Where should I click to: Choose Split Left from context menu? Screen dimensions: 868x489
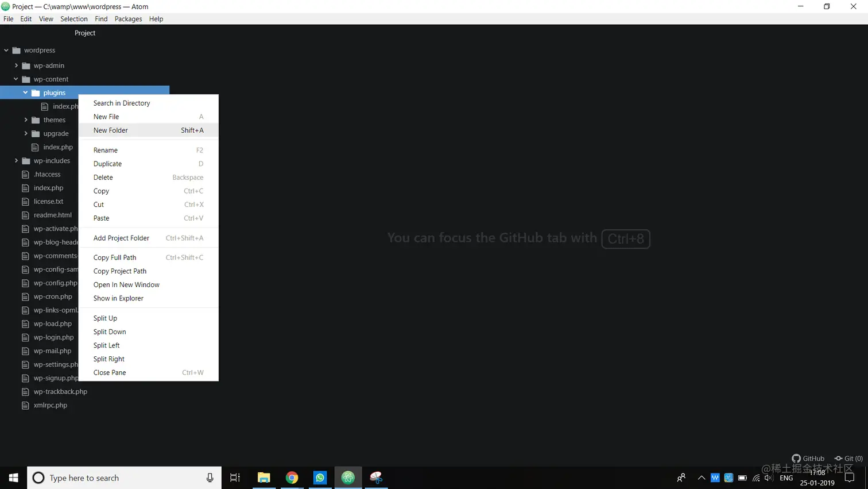pyautogui.click(x=148, y=345)
